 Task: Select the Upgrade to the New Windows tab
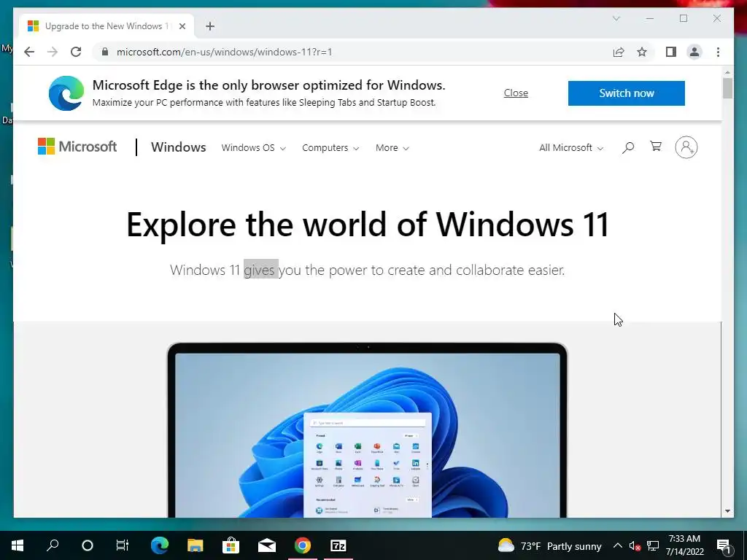click(107, 26)
